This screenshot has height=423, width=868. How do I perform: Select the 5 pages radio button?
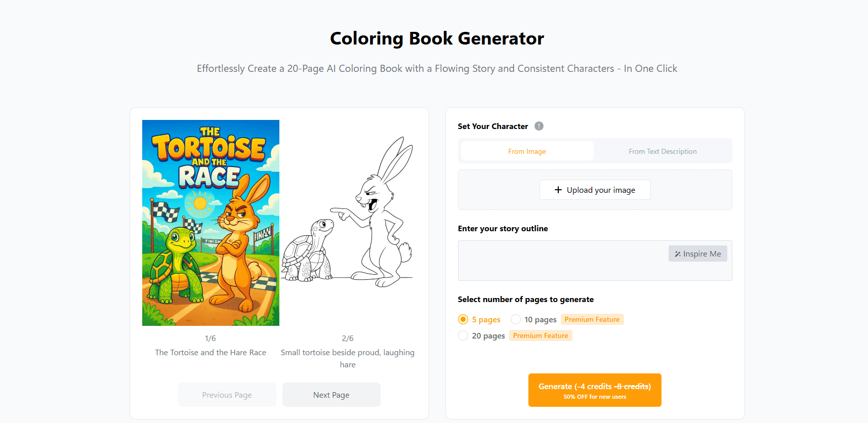tap(463, 319)
